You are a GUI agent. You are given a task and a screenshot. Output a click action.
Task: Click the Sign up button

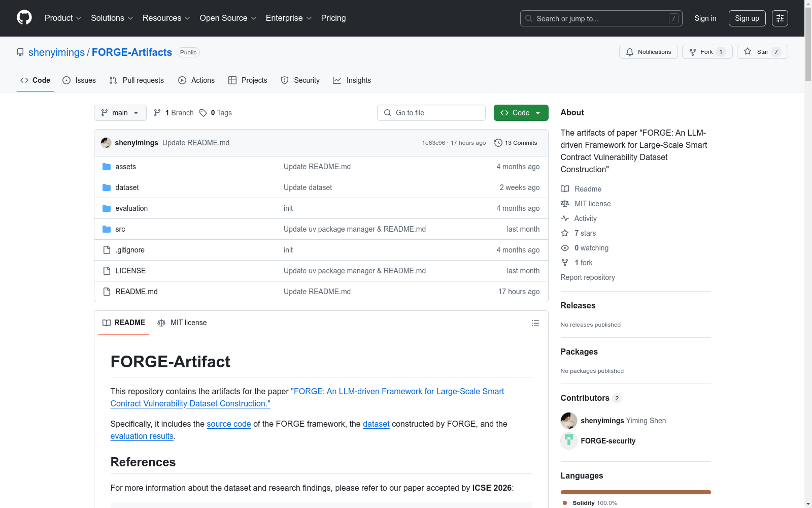[x=747, y=18]
